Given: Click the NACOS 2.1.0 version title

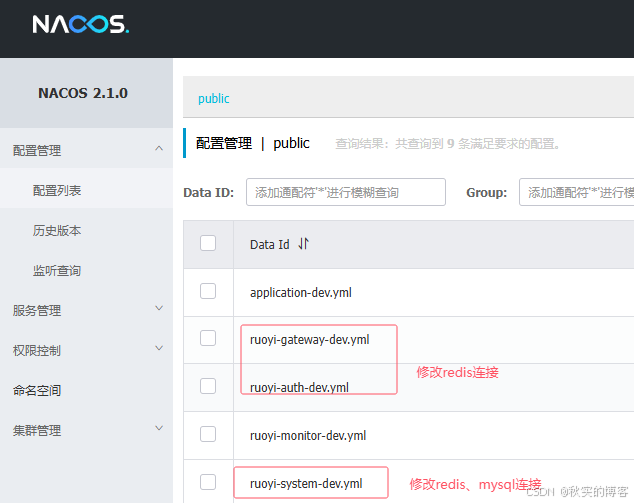Looking at the screenshot, I should (x=83, y=93).
